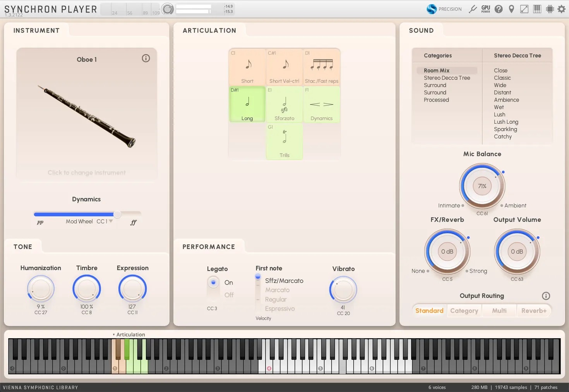Click the resize window arrows icon
Viewport: 569px width, 392px height.
[524, 9]
